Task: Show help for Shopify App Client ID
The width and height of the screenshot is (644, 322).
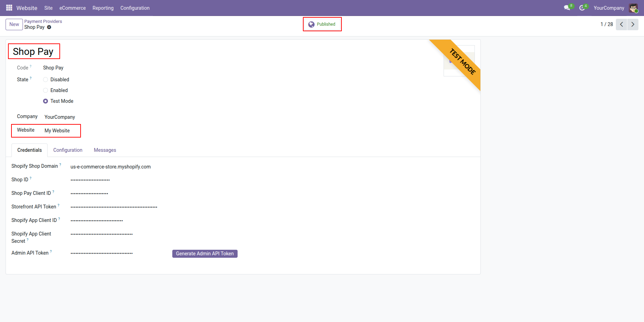Action: tap(59, 219)
